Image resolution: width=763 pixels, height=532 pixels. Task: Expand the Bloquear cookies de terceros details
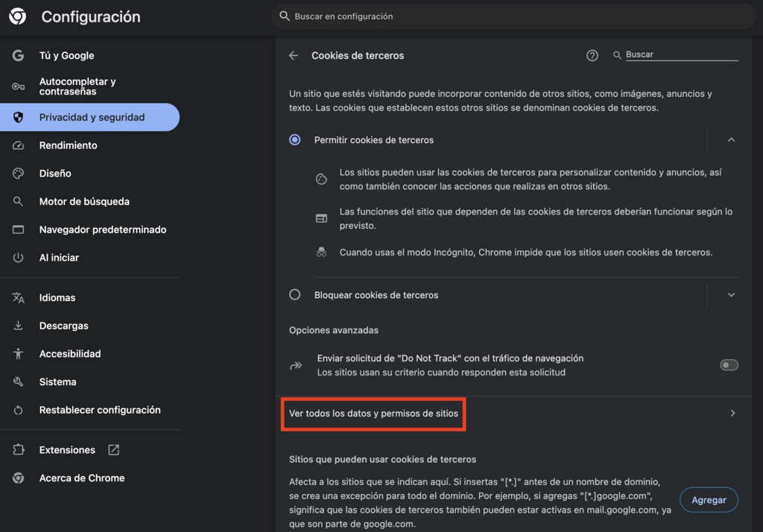tap(731, 294)
